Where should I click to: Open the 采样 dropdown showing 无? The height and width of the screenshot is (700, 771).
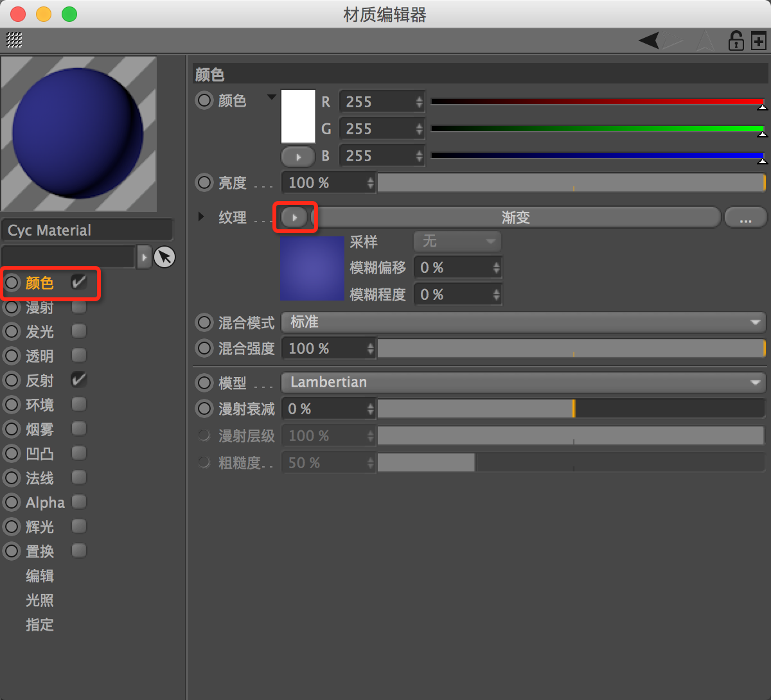coord(457,241)
